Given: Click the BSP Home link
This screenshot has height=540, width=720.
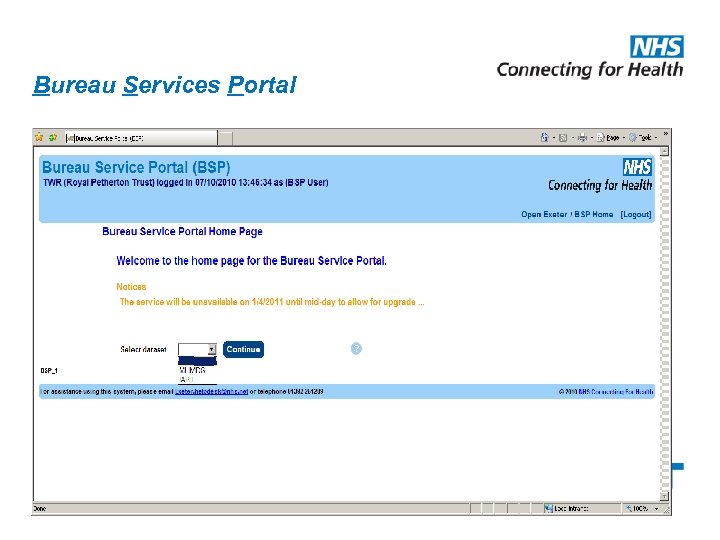Looking at the screenshot, I should [x=594, y=214].
